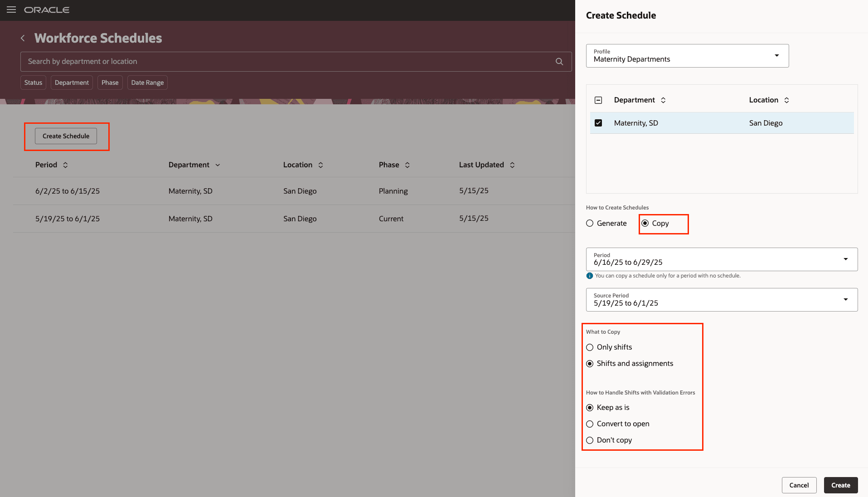Open the Source Period dropdown
This screenshot has height=497, width=868.
pyautogui.click(x=722, y=300)
